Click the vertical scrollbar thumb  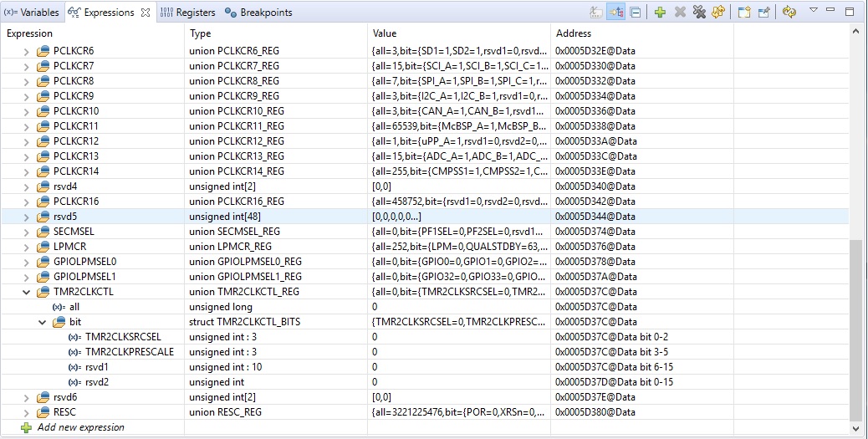(x=855, y=330)
